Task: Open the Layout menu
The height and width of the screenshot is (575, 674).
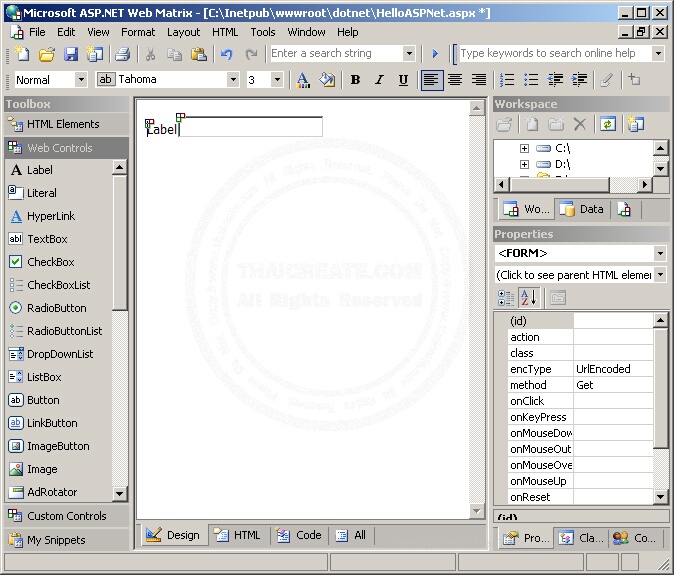Action: tap(184, 32)
